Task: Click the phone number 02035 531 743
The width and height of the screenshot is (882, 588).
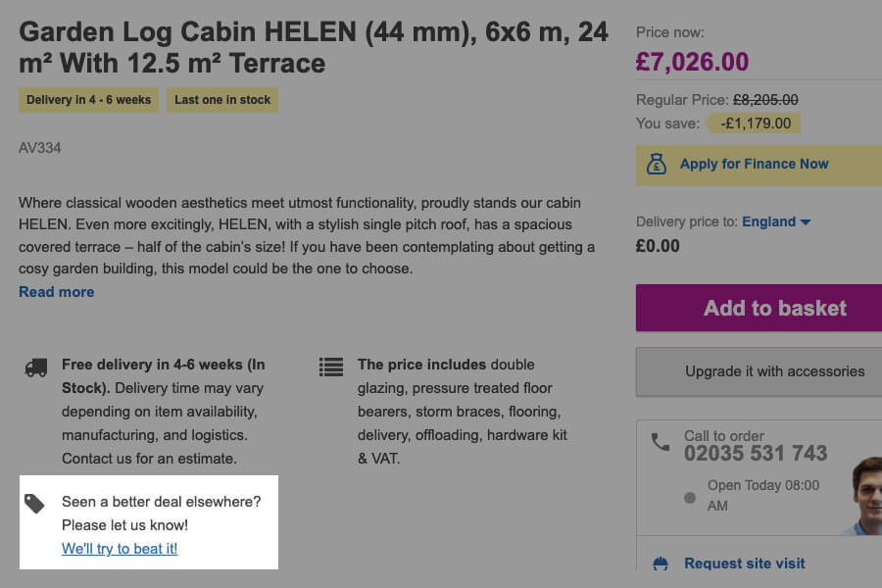Action: point(756,454)
